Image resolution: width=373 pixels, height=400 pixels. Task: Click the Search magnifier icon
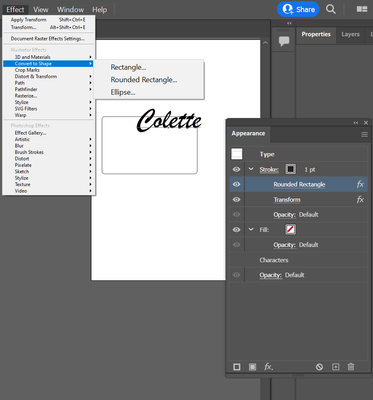click(x=330, y=9)
